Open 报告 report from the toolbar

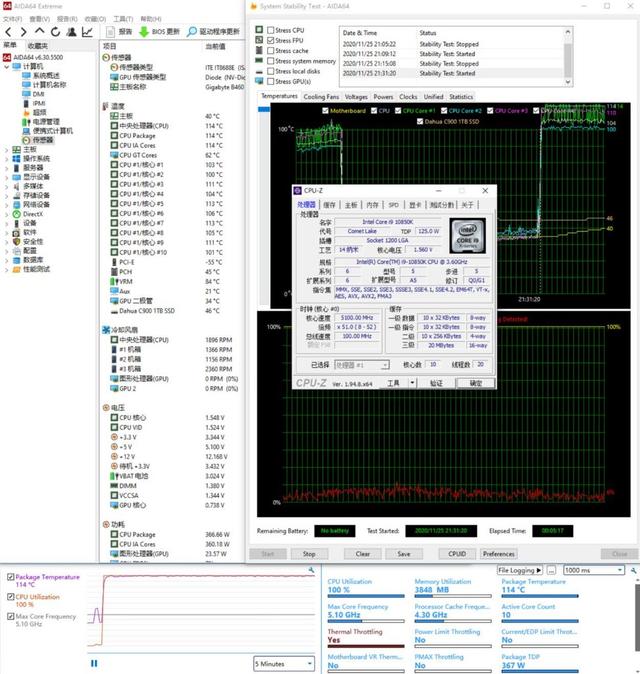119,31
